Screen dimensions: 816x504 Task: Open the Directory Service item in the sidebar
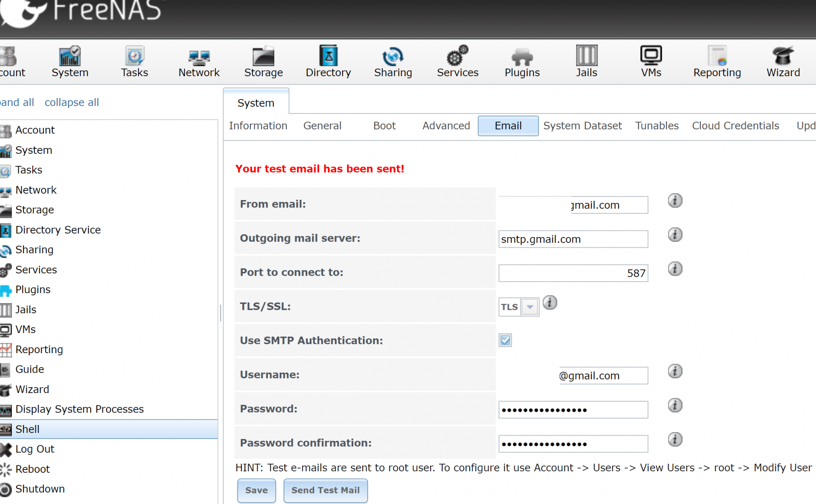58,230
